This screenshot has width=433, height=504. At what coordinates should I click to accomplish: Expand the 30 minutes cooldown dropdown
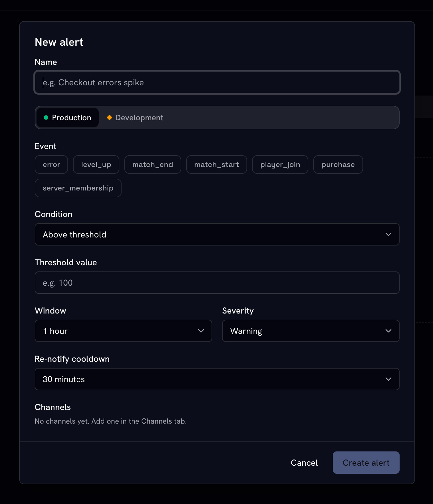[x=217, y=379]
